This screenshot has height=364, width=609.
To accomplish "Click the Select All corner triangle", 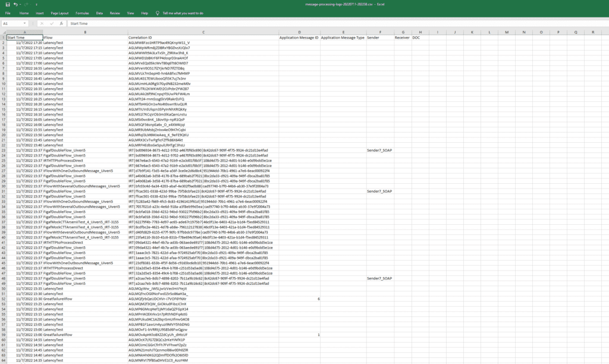I will (3, 32).
